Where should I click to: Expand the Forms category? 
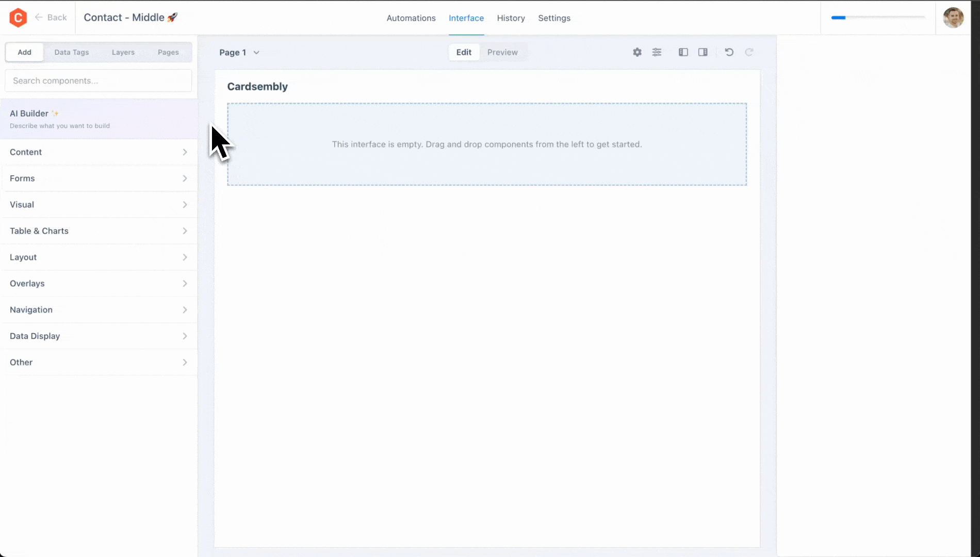pyautogui.click(x=99, y=178)
